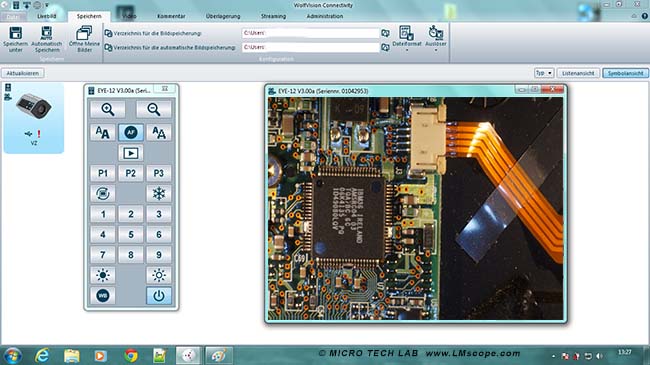The width and height of the screenshot is (650, 365).
Task: Click the zoom out magnifier button
Action: coord(154,110)
